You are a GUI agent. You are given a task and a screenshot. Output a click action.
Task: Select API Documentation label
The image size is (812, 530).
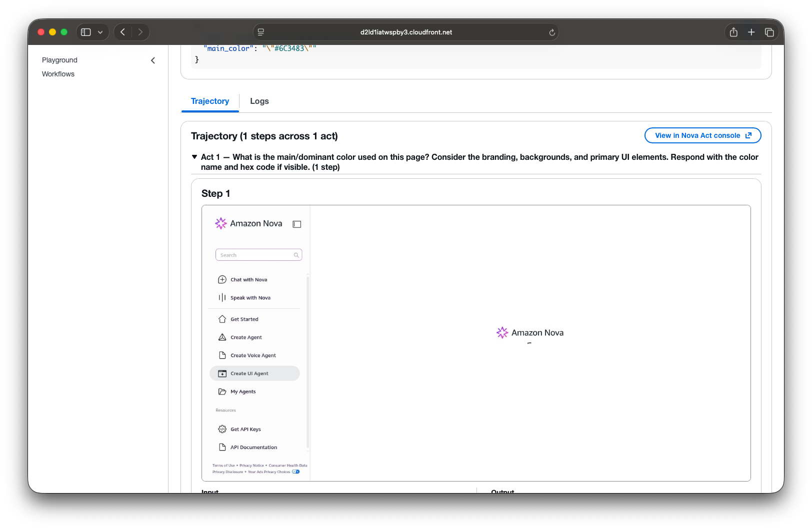[x=254, y=447]
